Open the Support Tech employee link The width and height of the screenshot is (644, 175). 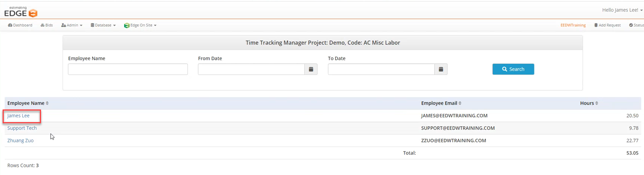tap(22, 128)
